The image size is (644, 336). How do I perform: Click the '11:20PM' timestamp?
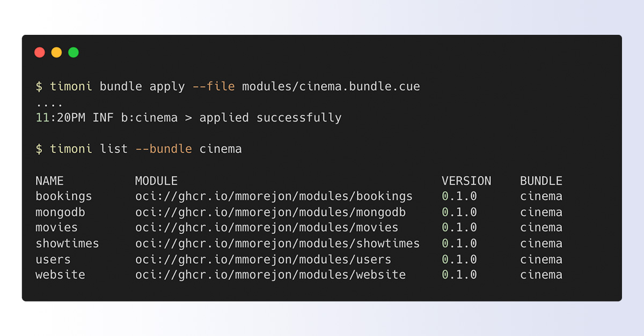(61, 118)
